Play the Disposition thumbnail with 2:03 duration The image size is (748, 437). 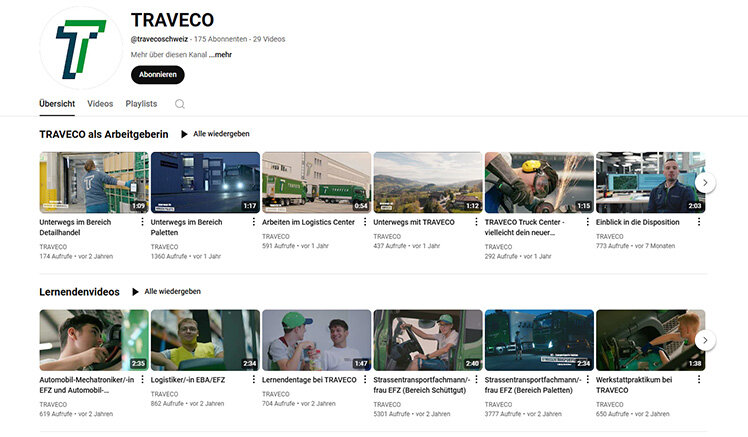click(x=651, y=182)
